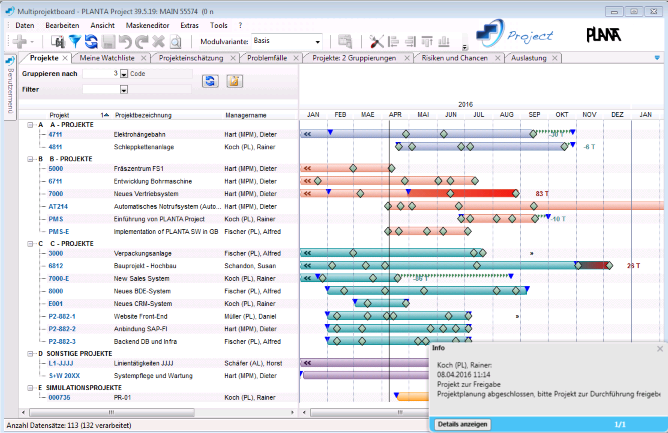668x433 pixels.
Task: Collapse D SONSTIGE PROJEKTE group
Action: click(30, 354)
